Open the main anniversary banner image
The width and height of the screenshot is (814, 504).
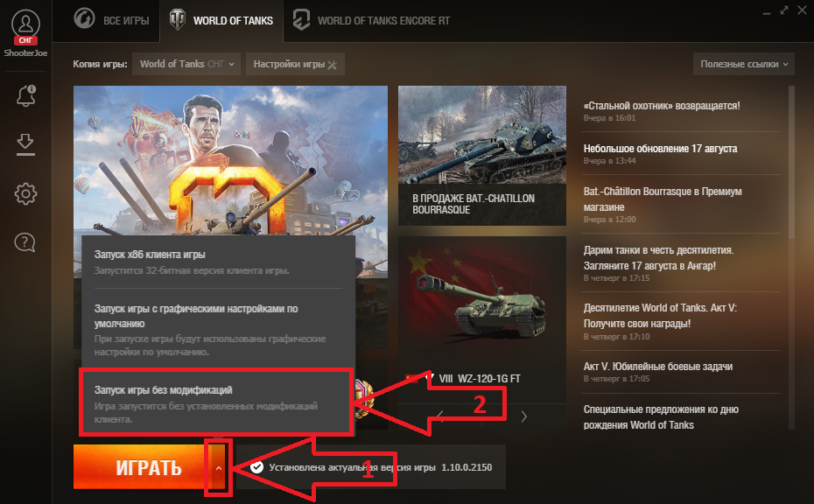pyautogui.click(x=230, y=161)
